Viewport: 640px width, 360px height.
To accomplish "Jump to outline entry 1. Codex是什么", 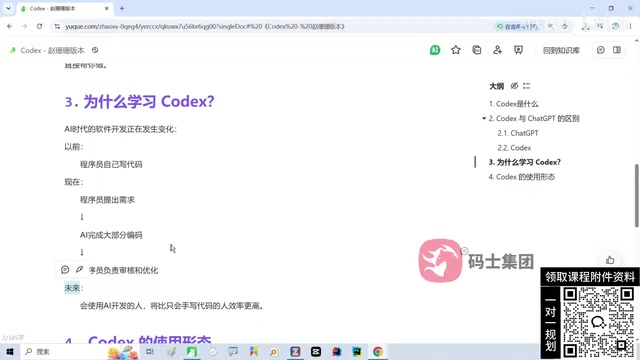I will pos(513,104).
